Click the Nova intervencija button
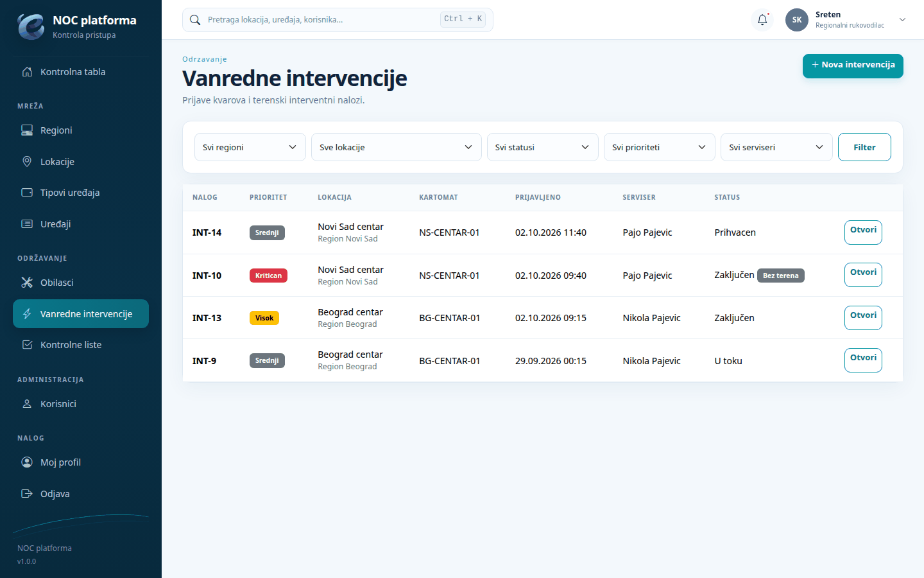The width and height of the screenshot is (924, 578). pyautogui.click(x=853, y=66)
